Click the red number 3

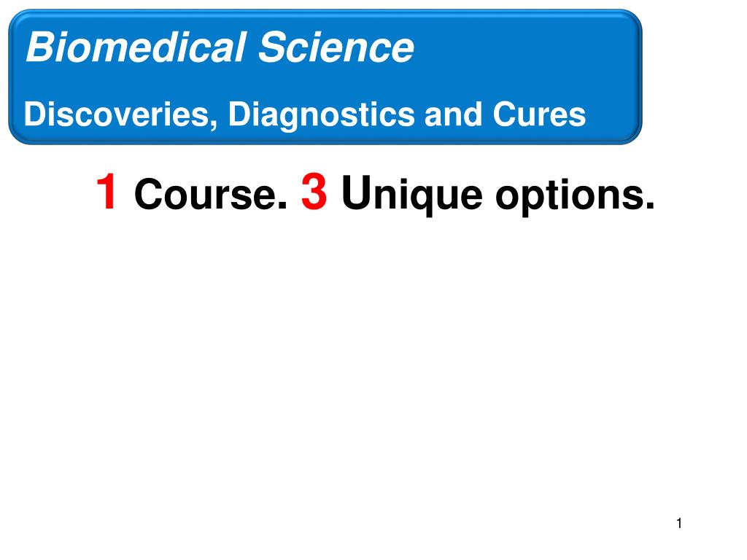314,192
